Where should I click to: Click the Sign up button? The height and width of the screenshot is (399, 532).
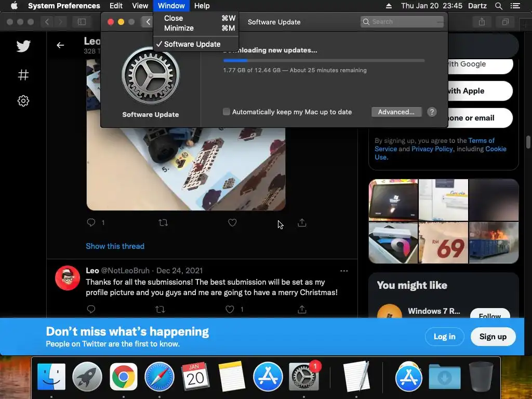pyautogui.click(x=493, y=337)
